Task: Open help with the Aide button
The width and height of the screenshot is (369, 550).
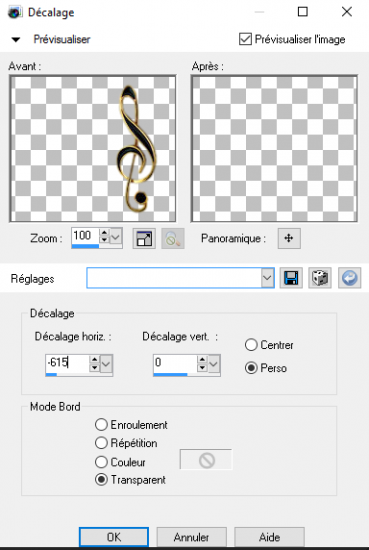Action: (269, 537)
